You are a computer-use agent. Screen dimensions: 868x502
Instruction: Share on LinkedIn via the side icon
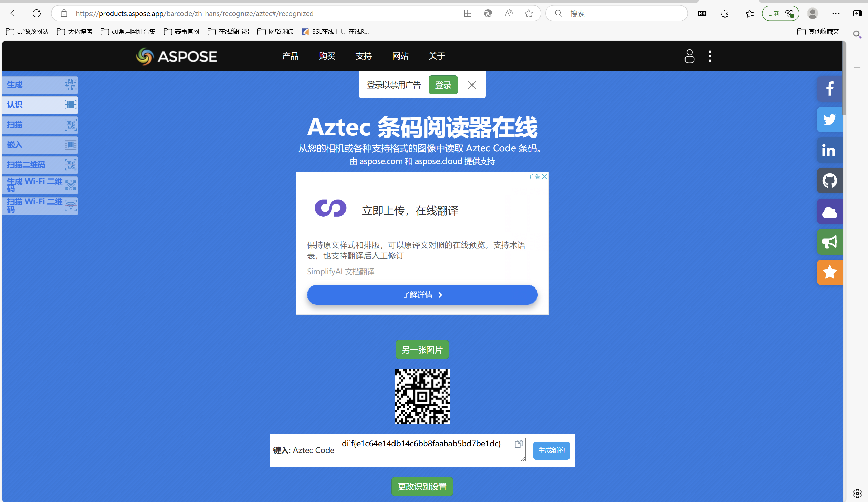pos(829,150)
